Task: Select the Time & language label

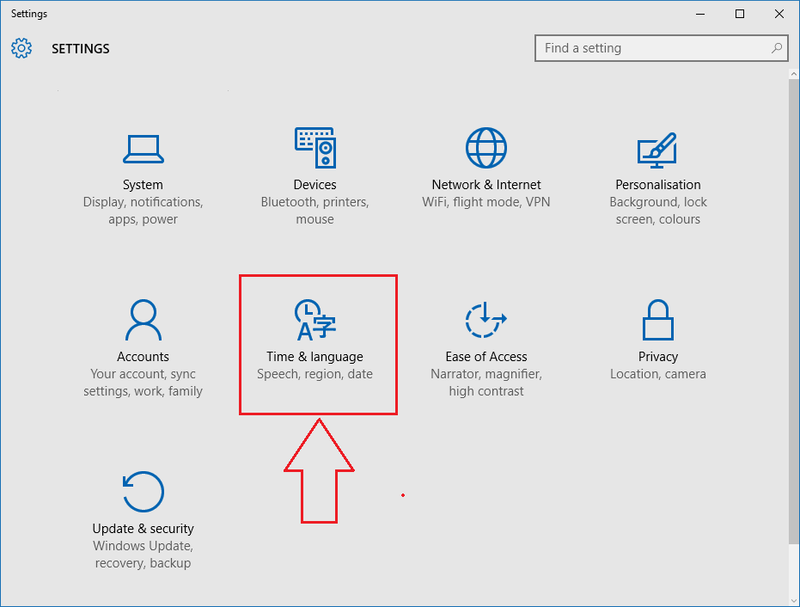Action: pyautogui.click(x=315, y=357)
